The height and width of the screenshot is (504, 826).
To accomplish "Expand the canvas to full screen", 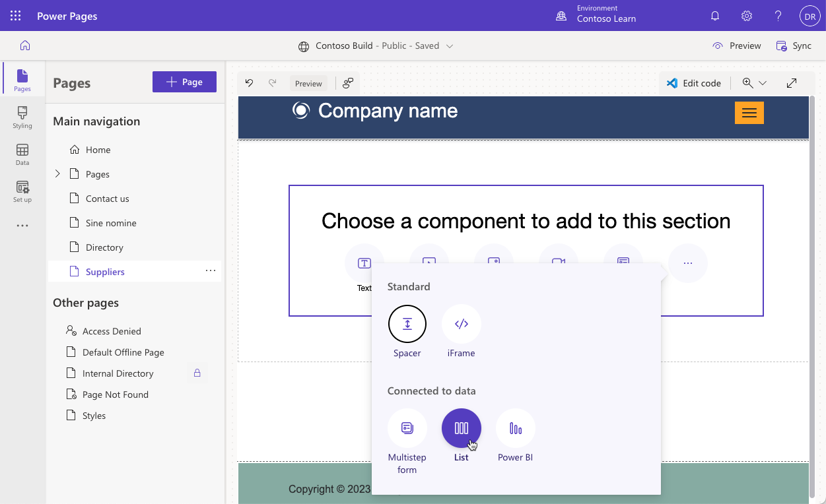I will click(790, 82).
